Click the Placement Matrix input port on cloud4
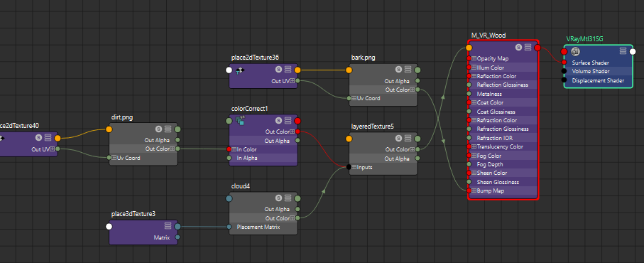The height and width of the screenshot is (263, 644). point(229,227)
